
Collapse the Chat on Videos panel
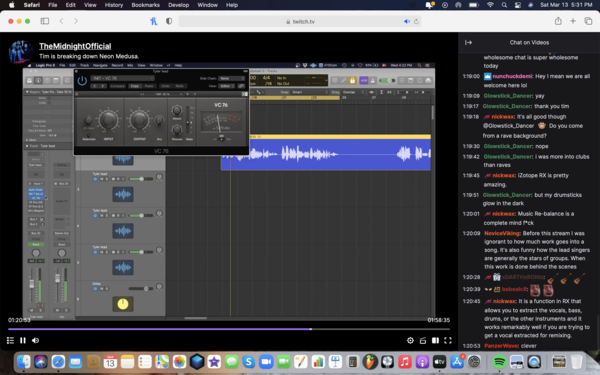[x=468, y=42]
